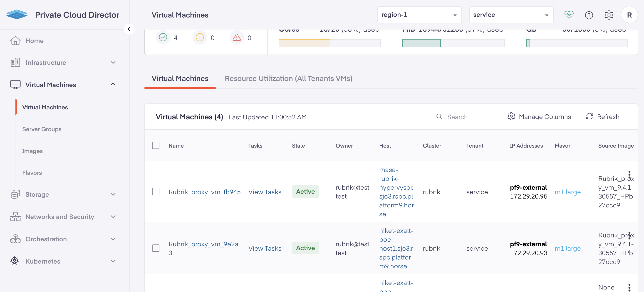Click the user avatar R icon
This screenshot has width=644, height=292.
[x=629, y=15]
